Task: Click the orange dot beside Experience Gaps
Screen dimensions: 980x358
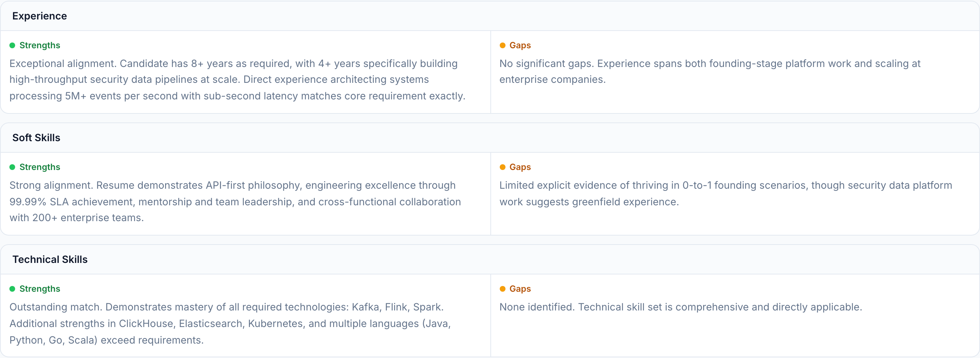Action: tap(502, 46)
